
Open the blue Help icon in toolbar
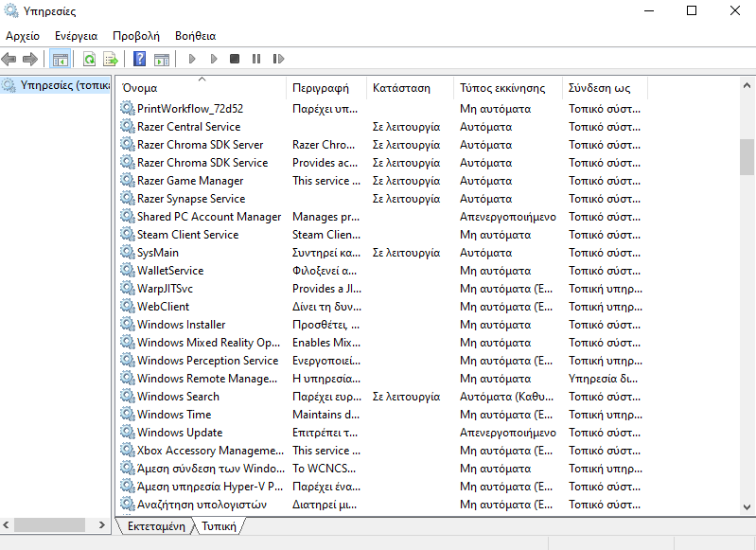tap(139, 60)
